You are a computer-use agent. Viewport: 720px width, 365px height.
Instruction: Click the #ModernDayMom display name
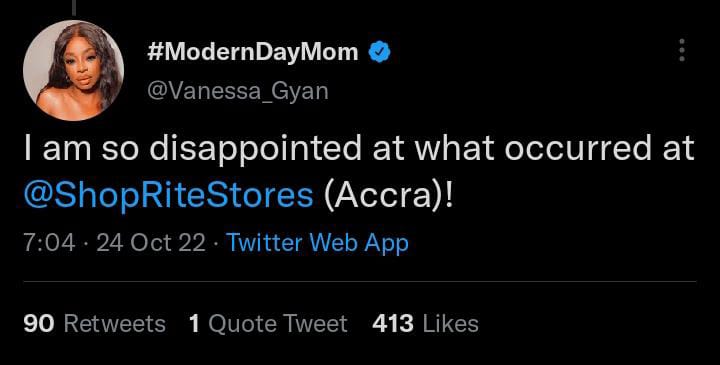click(253, 52)
